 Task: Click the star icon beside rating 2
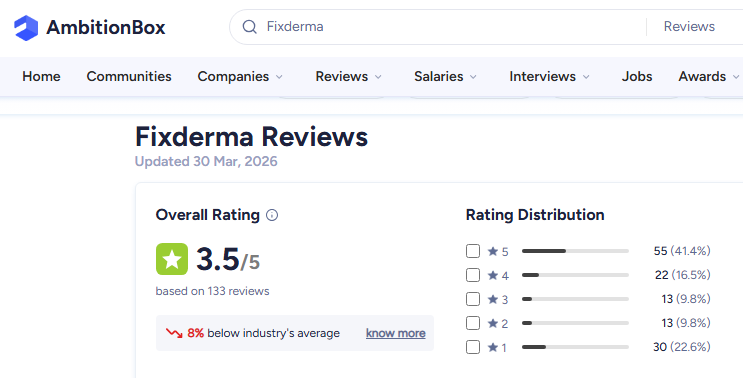point(493,323)
